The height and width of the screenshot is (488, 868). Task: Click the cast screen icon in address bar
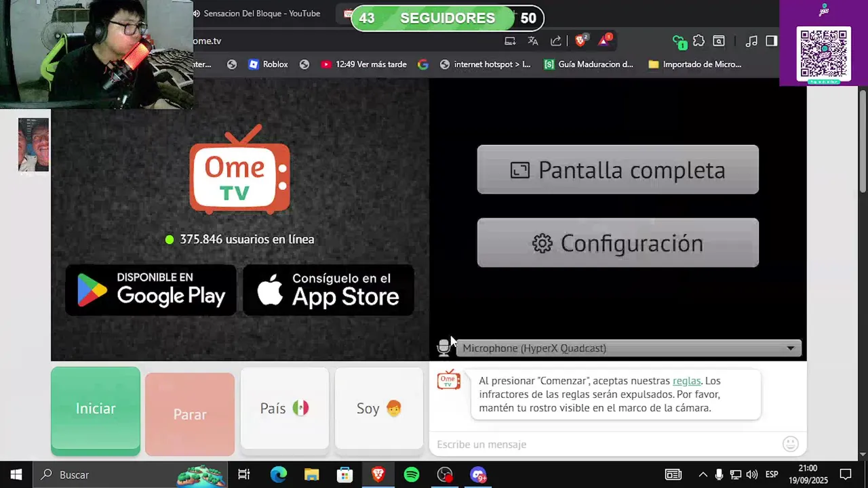coord(510,41)
